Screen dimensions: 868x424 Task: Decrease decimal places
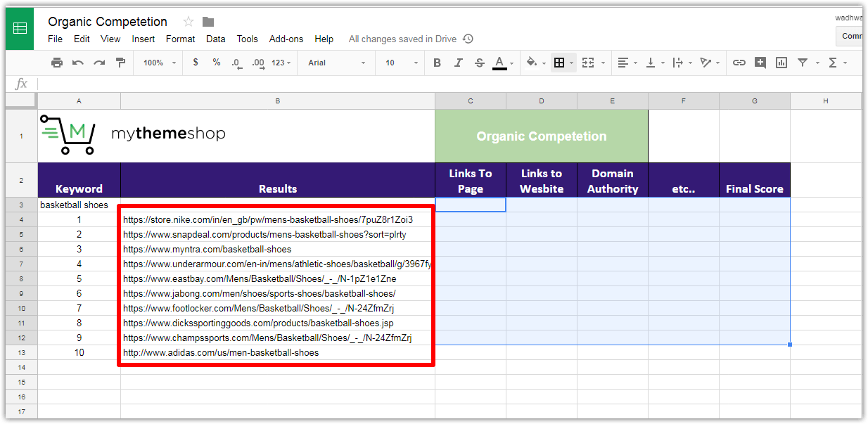(x=237, y=63)
